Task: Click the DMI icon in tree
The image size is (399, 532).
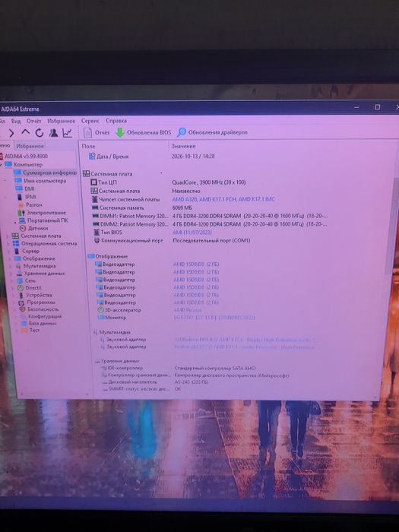Action: pyautogui.click(x=19, y=188)
